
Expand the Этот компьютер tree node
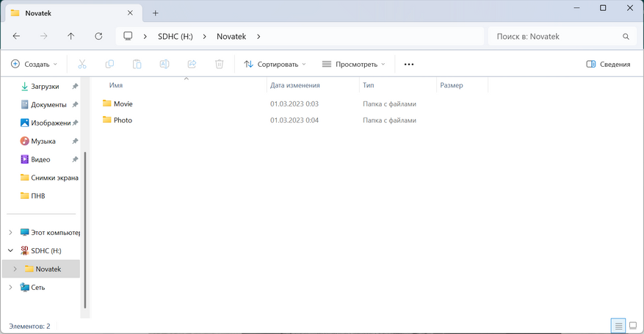(11, 232)
